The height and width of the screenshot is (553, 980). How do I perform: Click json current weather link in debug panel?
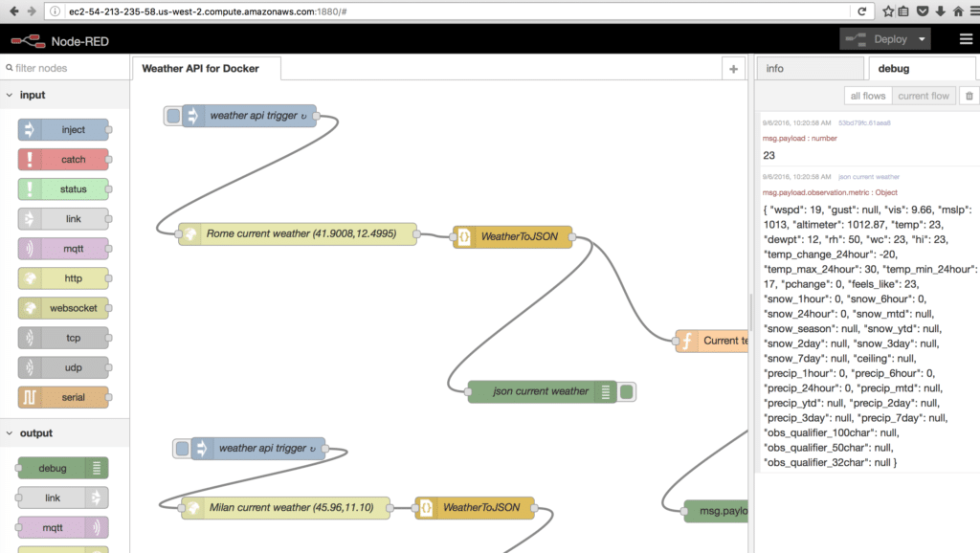(x=869, y=177)
